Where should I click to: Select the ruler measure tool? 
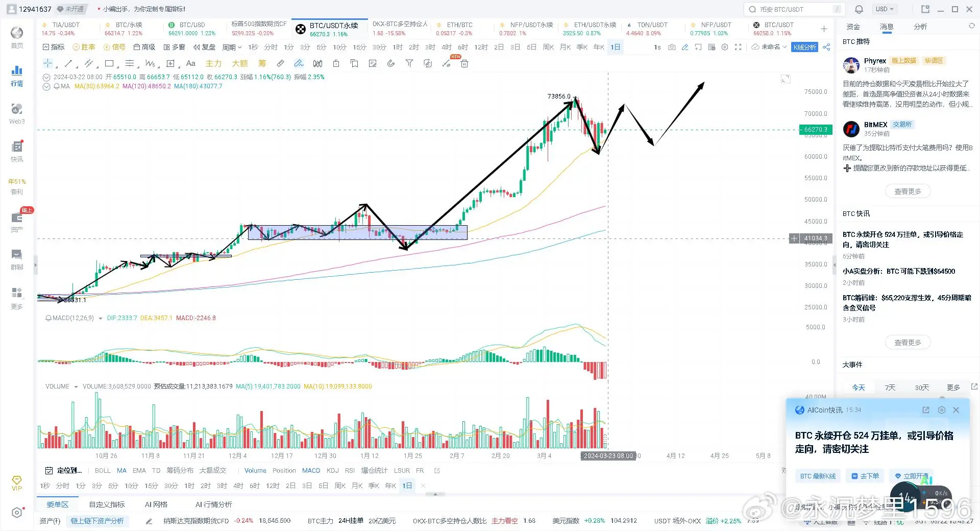[x=280, y=63]
